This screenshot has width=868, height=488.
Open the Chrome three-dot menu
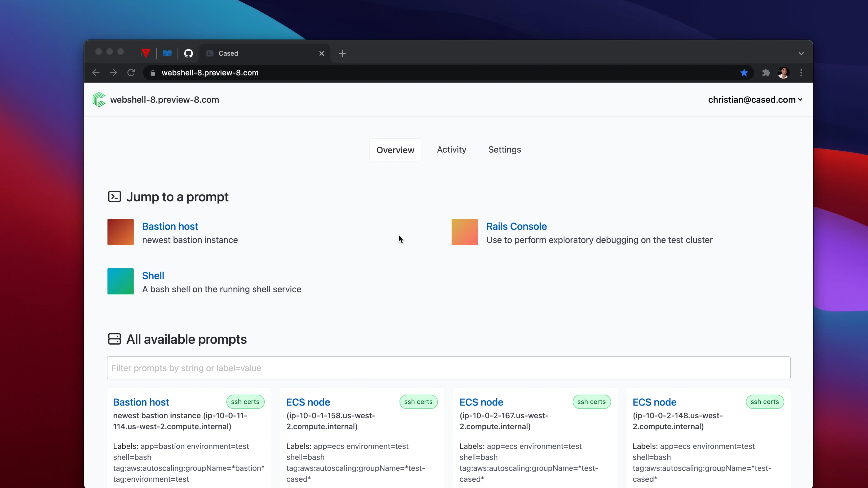[x=801, y=73]
